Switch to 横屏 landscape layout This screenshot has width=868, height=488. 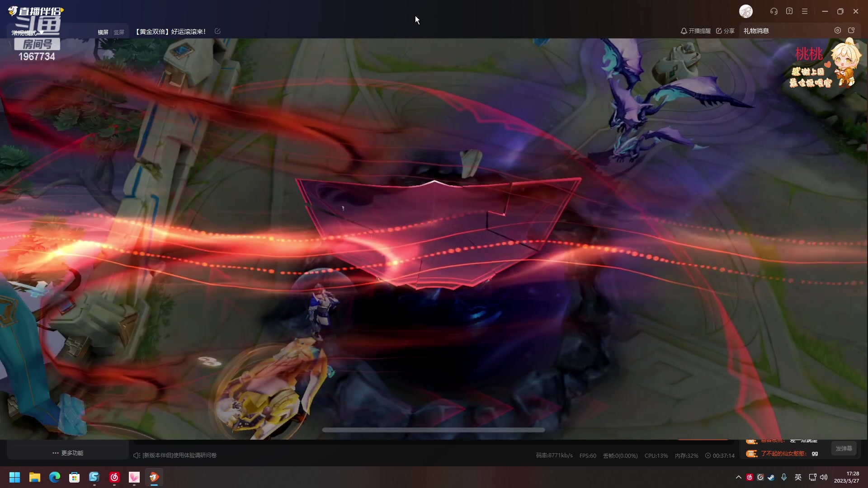point(103,32)
